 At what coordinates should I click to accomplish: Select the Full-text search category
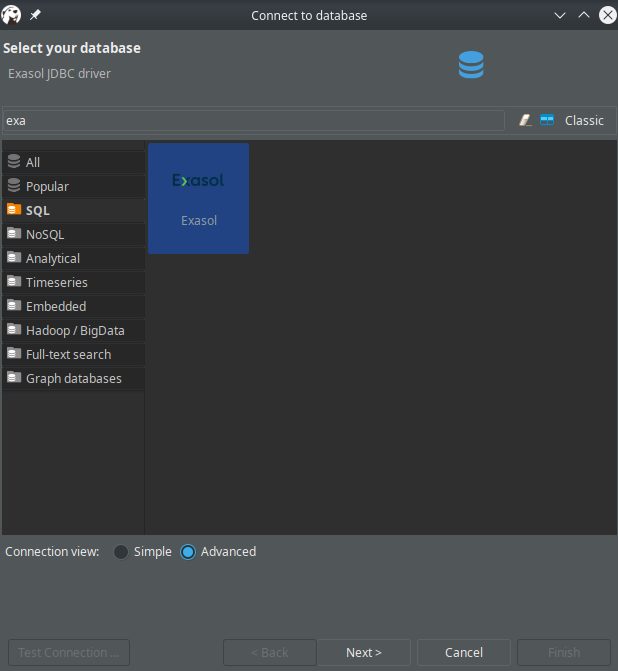click(74, 354)
